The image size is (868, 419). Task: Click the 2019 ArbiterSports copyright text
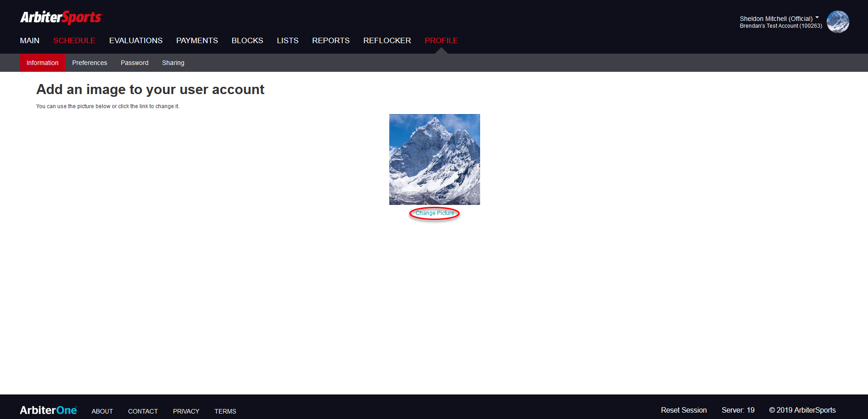click(802, 410)
